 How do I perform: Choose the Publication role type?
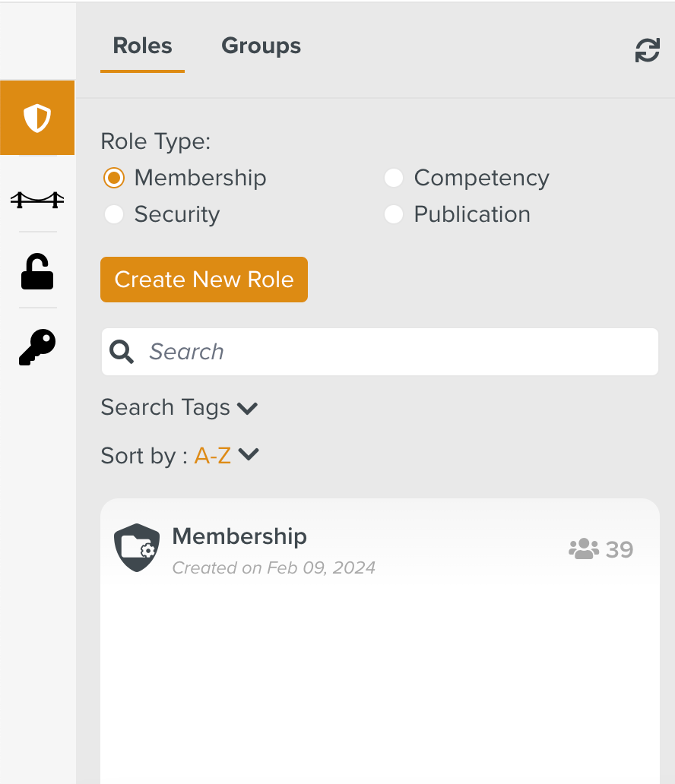393,215
